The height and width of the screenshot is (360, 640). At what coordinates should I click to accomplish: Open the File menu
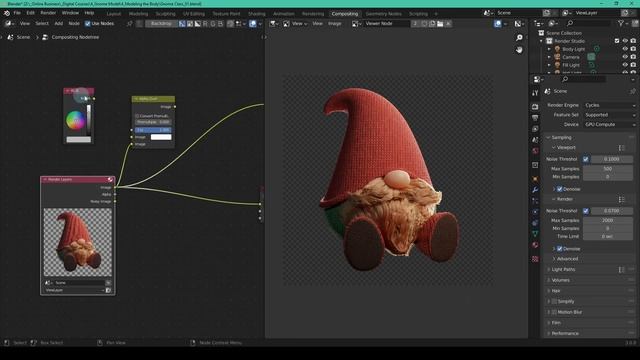17,13
